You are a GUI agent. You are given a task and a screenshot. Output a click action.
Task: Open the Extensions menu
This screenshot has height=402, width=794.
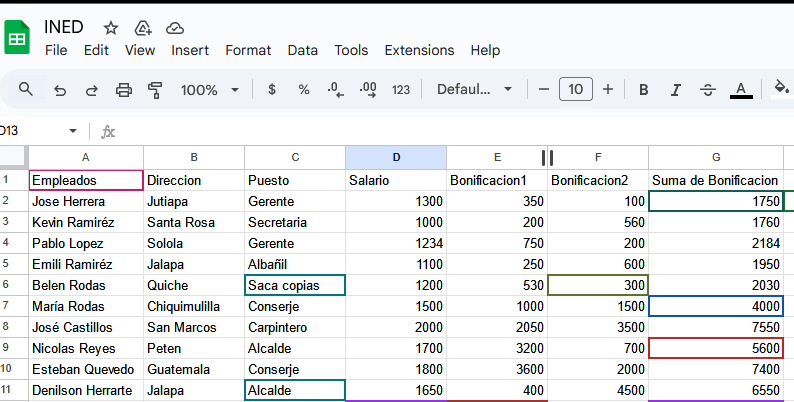pyautogui.click(x=419, y=50)
